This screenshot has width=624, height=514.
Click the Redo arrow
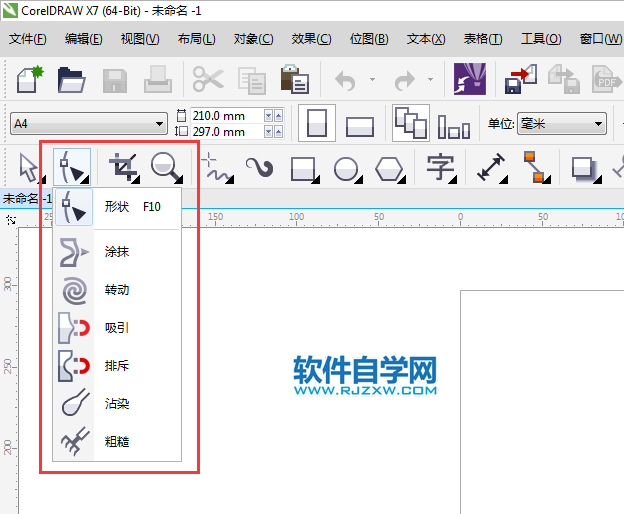point(405,81)
